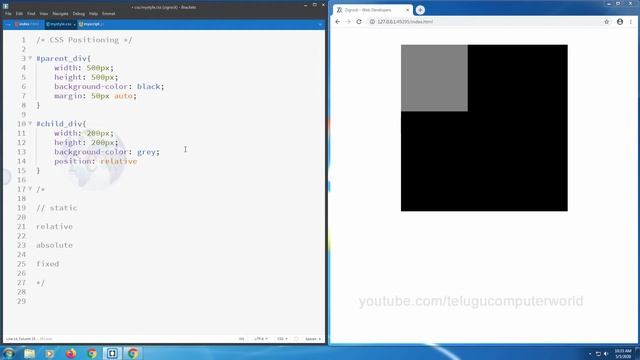Open the Navigate menu in Brackets
The height and width of the screenshot is (360, 640).
click(60, 13)
